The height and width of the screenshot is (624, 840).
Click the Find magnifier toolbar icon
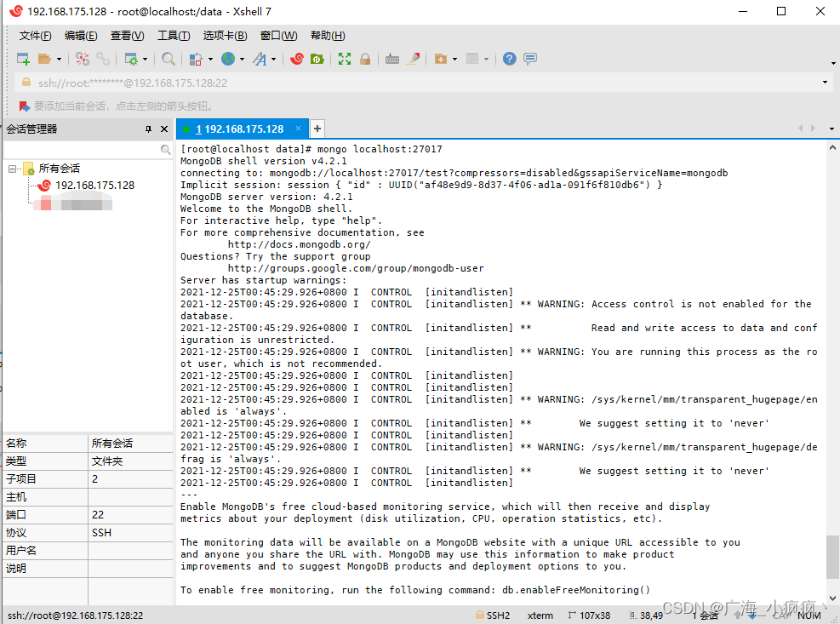pos(169,59)
